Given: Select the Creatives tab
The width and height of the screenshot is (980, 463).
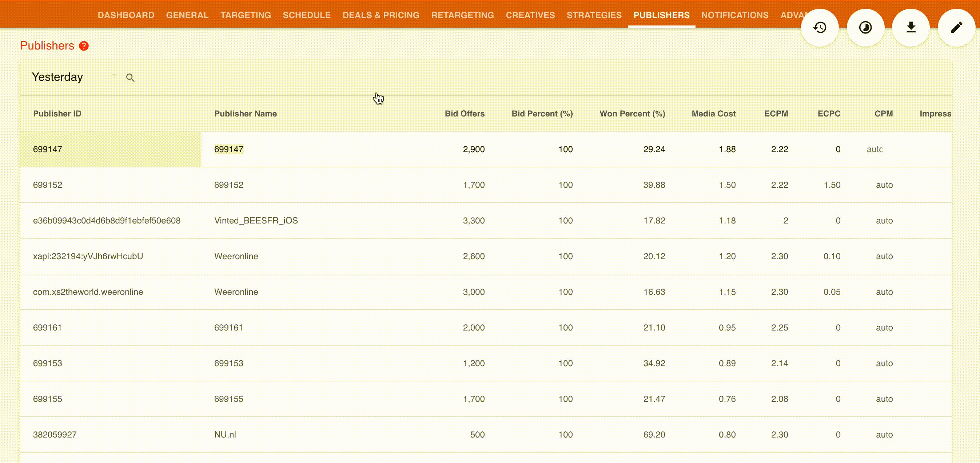Looking at the screenshot, I should [x=530, y=15].
